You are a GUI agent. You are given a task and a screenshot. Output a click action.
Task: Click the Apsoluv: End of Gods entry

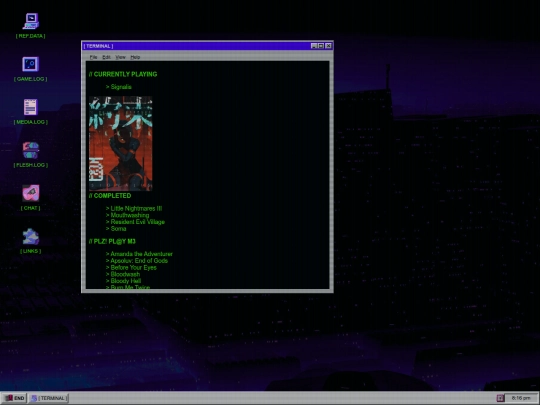137,261
